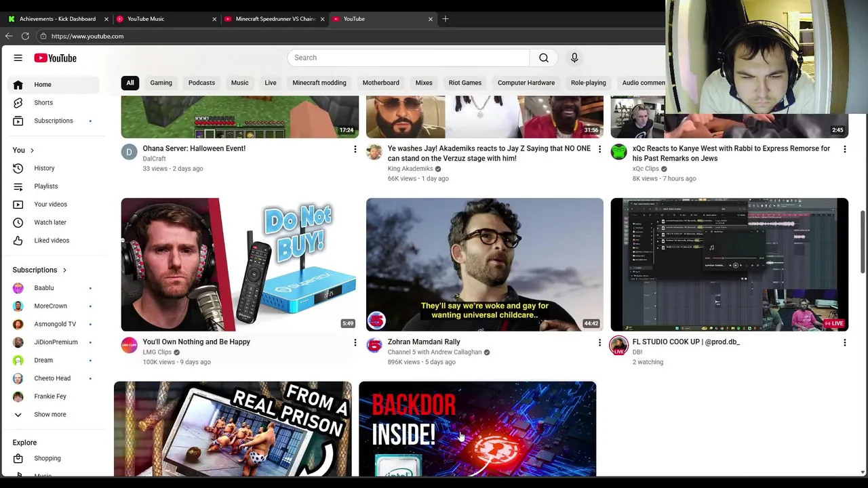This screenshot has width=868, height=488.
Task: Click the browser address bar URL
Action: [x=87, y=37]
